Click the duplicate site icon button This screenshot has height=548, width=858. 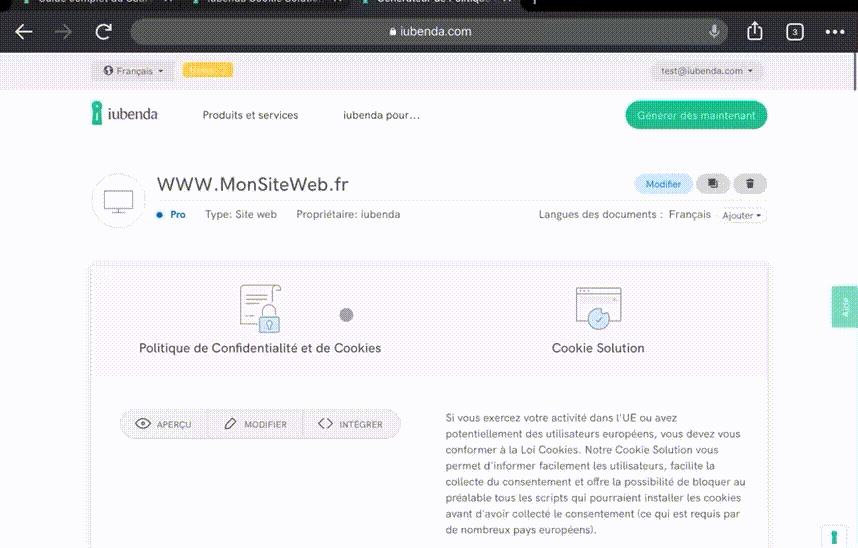pos(713,184)
